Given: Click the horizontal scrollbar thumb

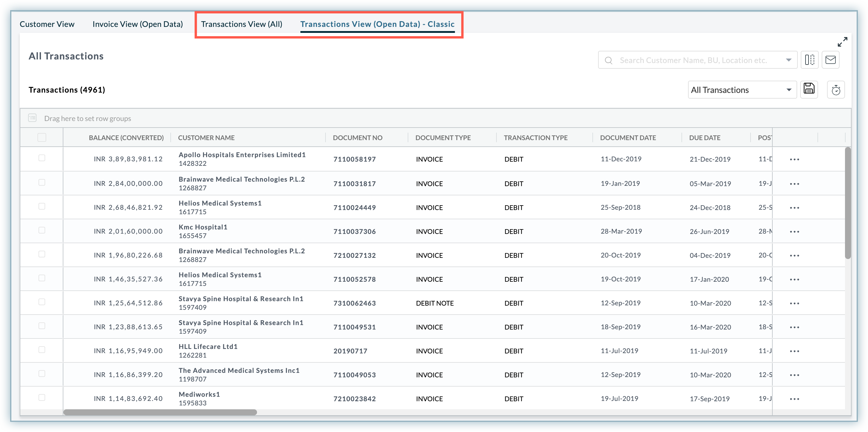Looking at the screenshot, I should point(160,413).
